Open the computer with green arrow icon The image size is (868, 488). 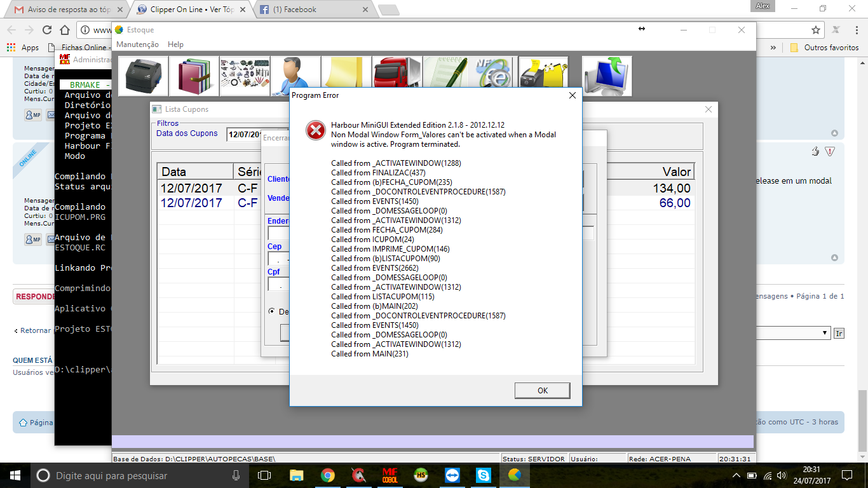(x=607, y=76)
